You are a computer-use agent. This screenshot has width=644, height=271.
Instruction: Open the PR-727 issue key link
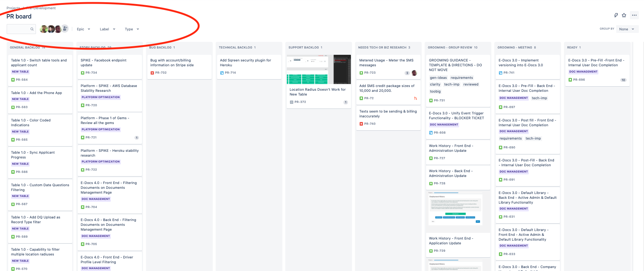439,158
